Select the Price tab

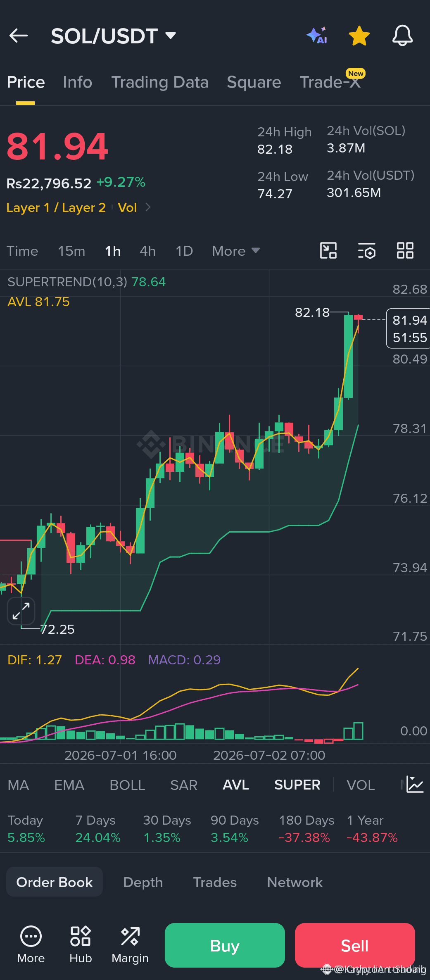pyautogui.click(x=26, y=82)
